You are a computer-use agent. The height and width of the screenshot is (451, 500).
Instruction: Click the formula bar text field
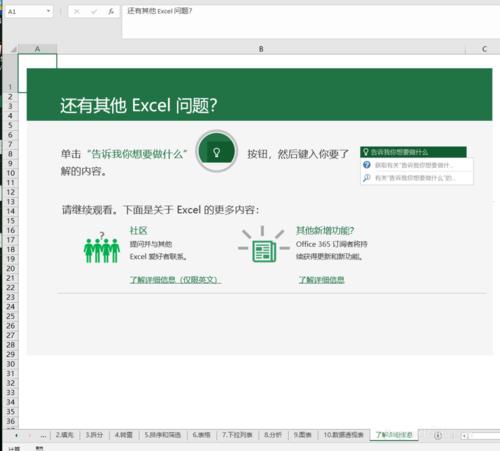[310, 22]
